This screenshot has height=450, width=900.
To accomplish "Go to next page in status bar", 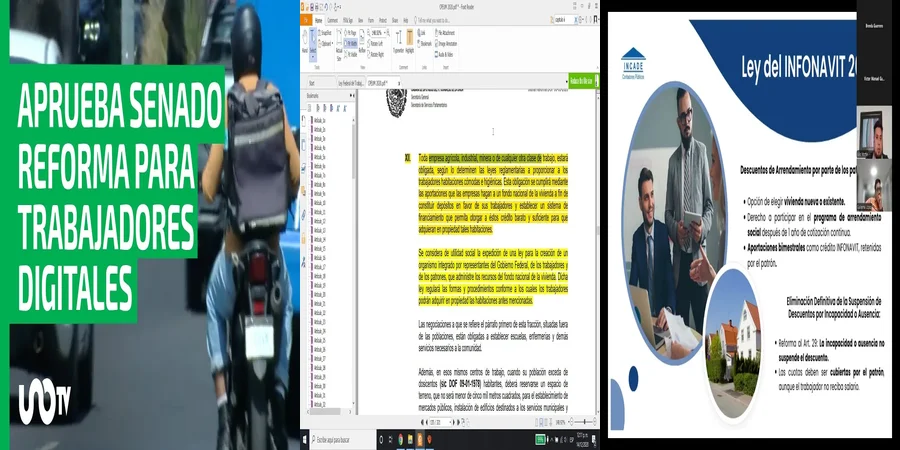I will [453, 422].
